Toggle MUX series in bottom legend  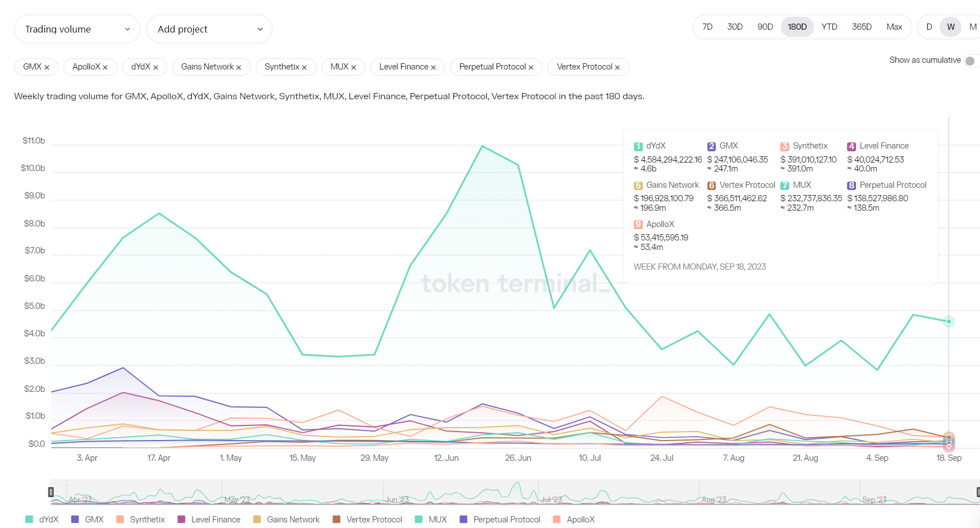point(431,520)
